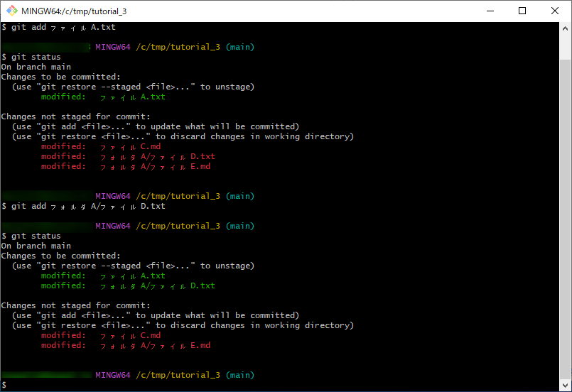Click the first 'Changes to be committed:' line
The height and width of the screenshot is (392, 572).
pyautogui.click(x=60, y=77)
